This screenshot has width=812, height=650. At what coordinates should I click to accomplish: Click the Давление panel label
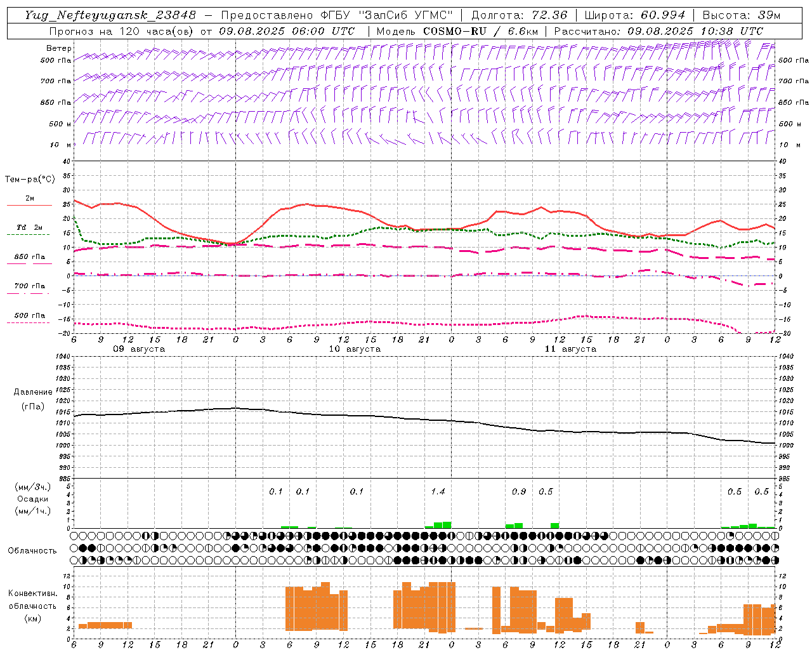tap(33, 392)
